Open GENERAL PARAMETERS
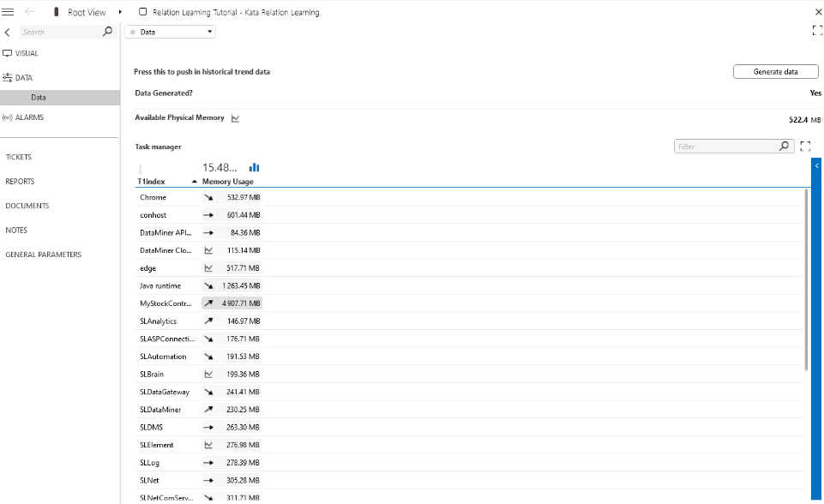The image size is (824, 504). click(x=43, y=254)
